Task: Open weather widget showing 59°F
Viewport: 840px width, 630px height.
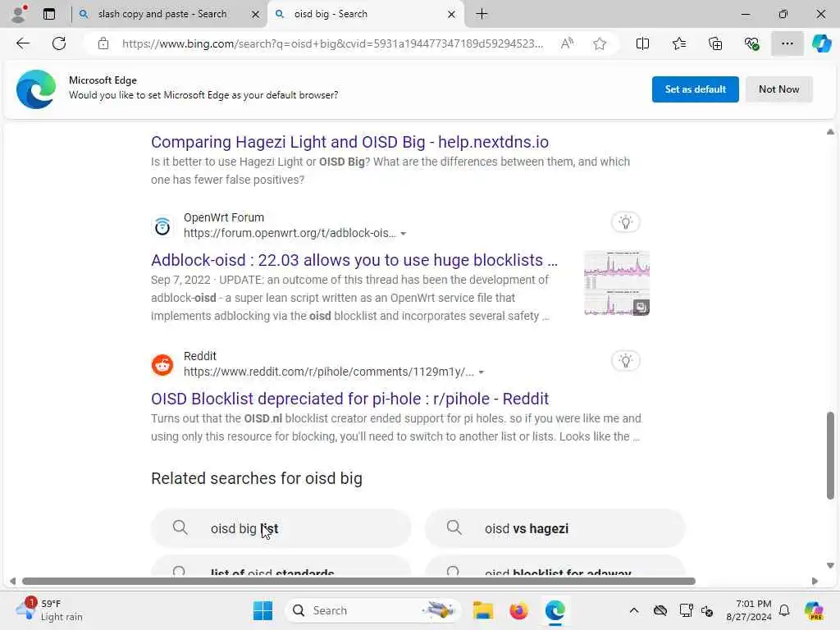Action: [49, 610]
